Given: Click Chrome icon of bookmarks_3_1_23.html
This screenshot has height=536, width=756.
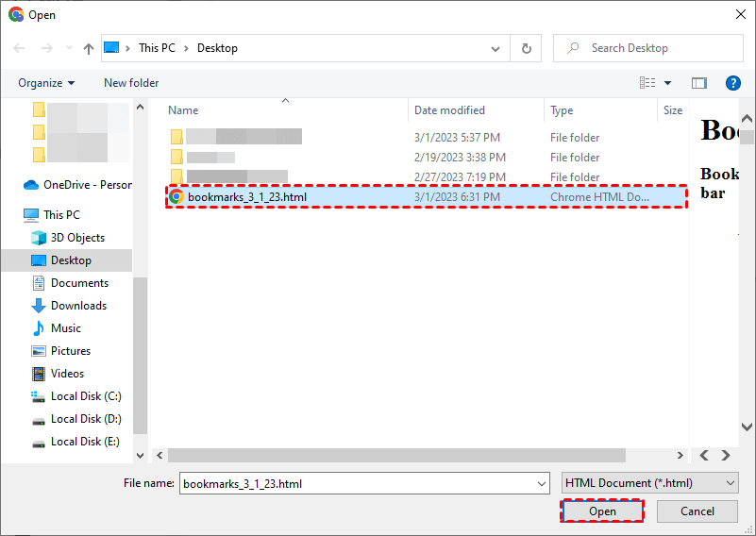Looking at the screenshot, I should tap(176, 196).
